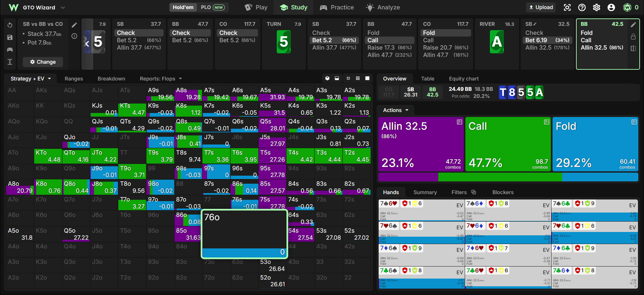644x295 pixels.
Task: Click the game controller sidebar icon
Action: point(10,50)
